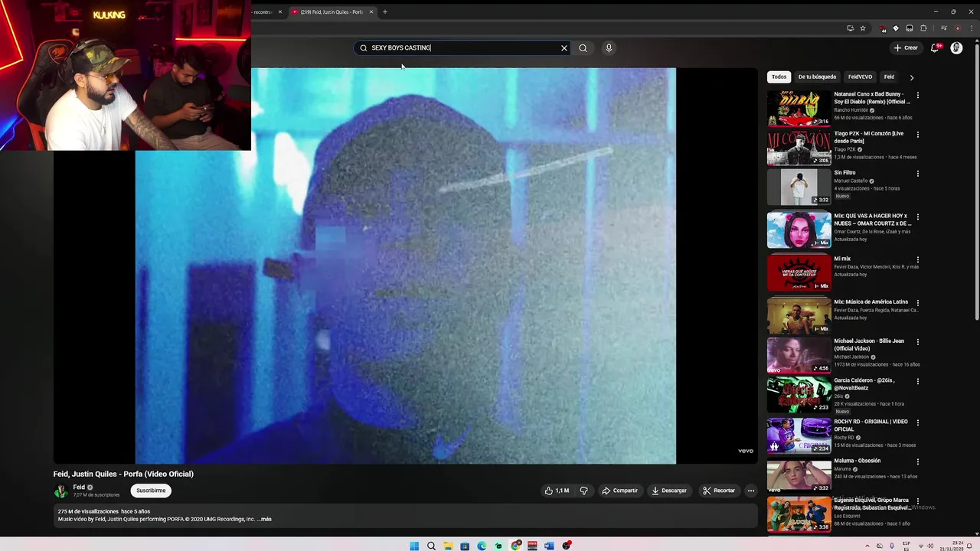
Task: Open Garcia Calderon @26is video title
Action: point(864,384)
